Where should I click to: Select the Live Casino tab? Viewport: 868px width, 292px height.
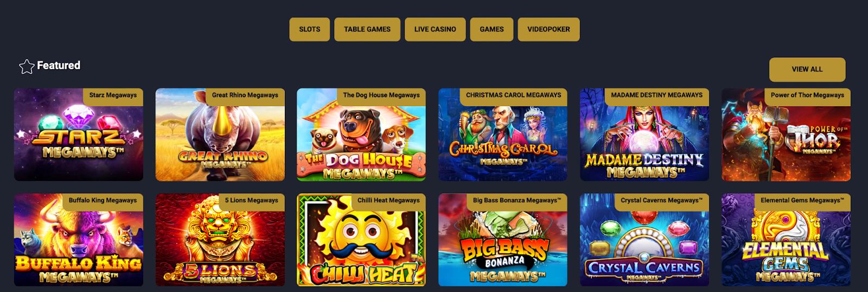(435, 29)
